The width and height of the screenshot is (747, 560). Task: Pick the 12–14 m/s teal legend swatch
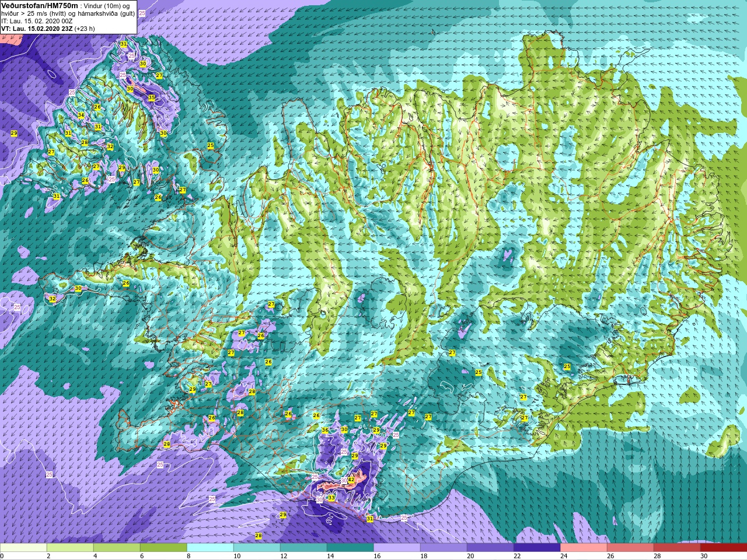point(303,548)
